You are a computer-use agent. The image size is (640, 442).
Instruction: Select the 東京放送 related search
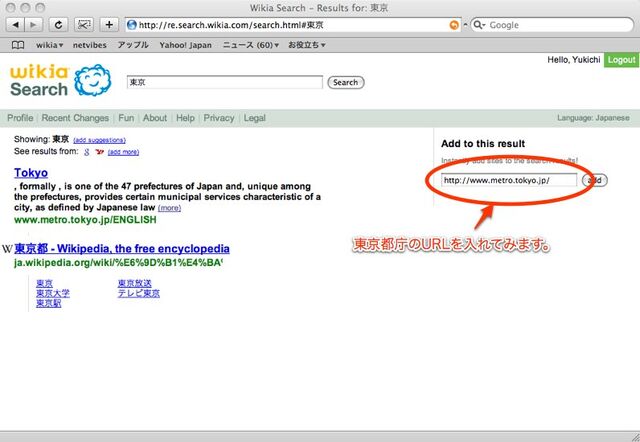point(135,283)
